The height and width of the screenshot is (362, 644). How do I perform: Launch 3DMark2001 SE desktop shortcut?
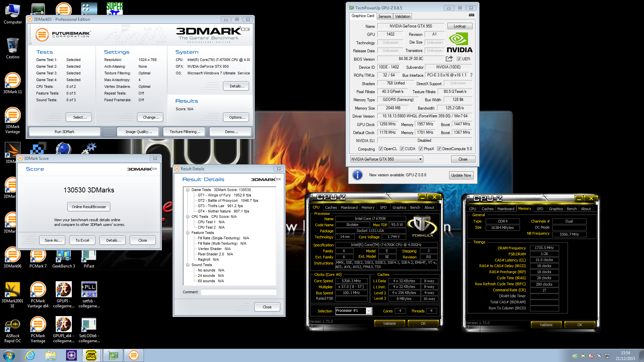13,295
